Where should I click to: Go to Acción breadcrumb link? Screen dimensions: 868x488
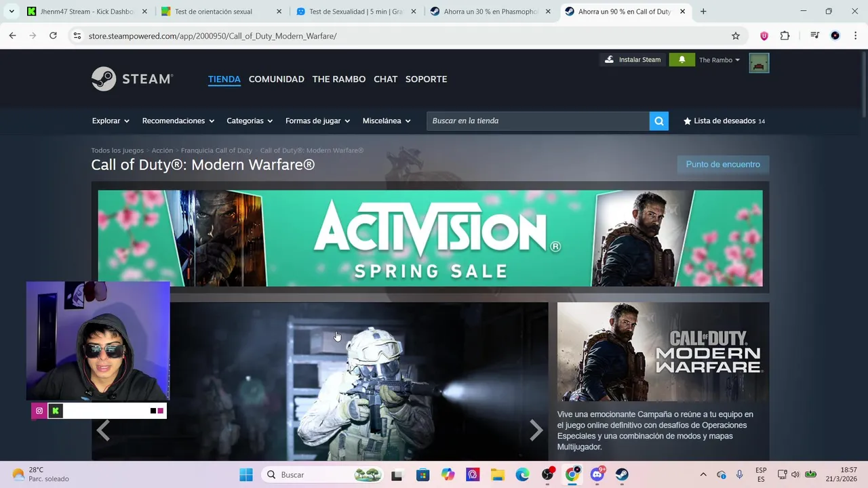point(162,150)
